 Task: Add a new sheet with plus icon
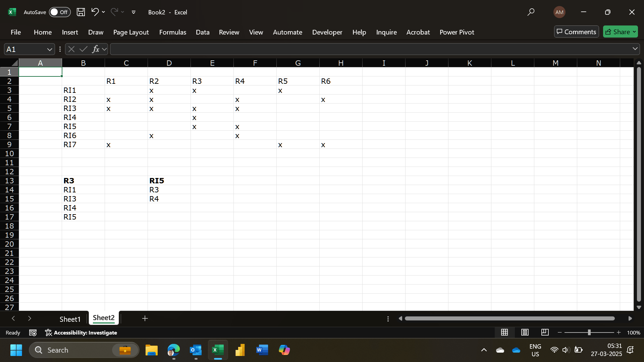[x=145, y=318]
